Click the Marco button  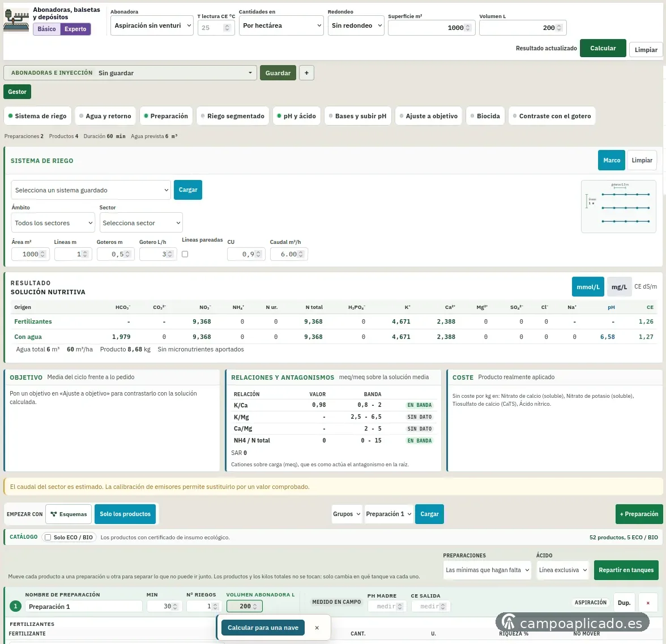(x=612, y=160)
